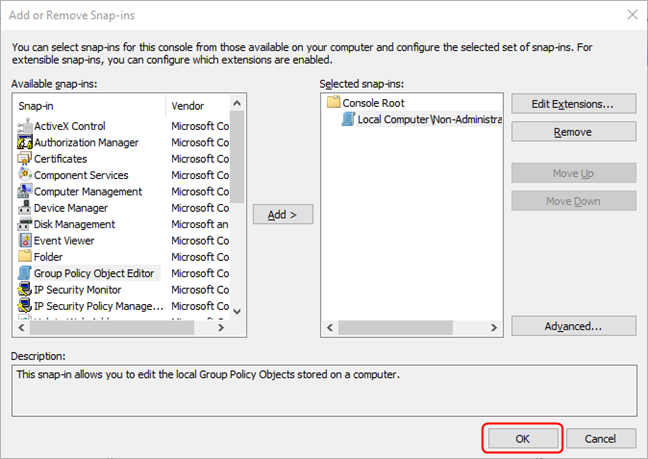Screen dimensions: 648x459
Task: Select the Folder snap-in icon
Action: [26, 257]
